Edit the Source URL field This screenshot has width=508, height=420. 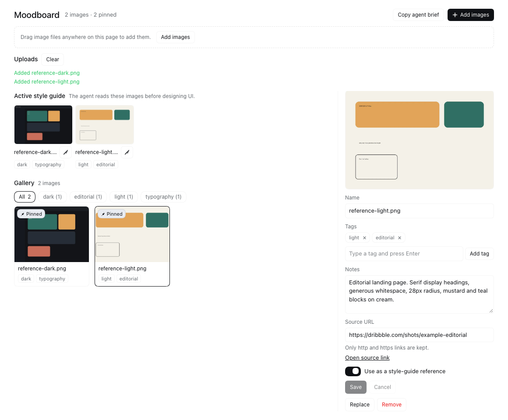pos(419,335)
